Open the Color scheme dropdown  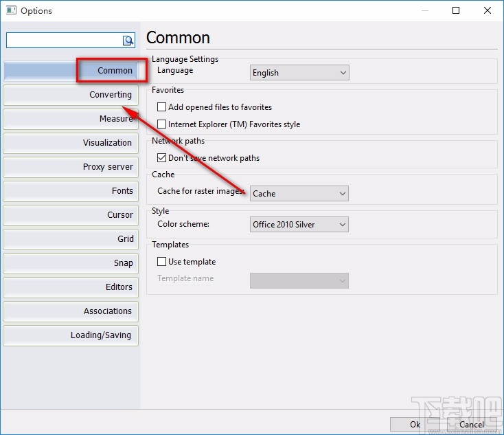click(299, 225)
